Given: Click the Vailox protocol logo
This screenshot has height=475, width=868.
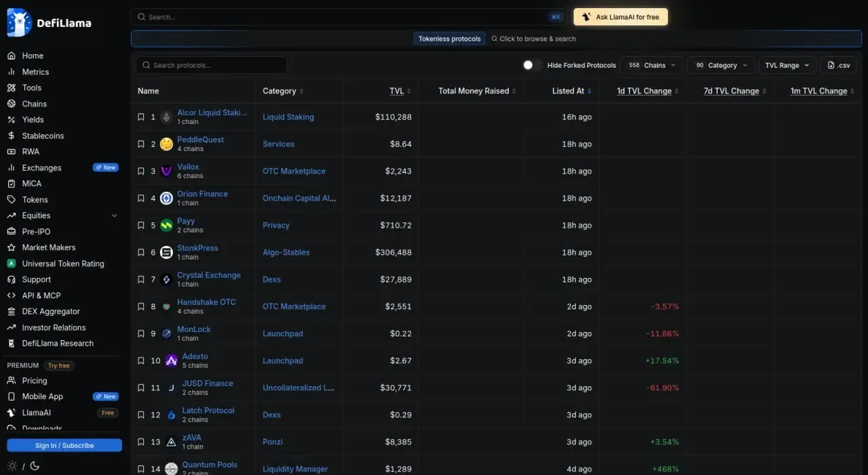Looking at the screenshot, I should pos(166,171).
